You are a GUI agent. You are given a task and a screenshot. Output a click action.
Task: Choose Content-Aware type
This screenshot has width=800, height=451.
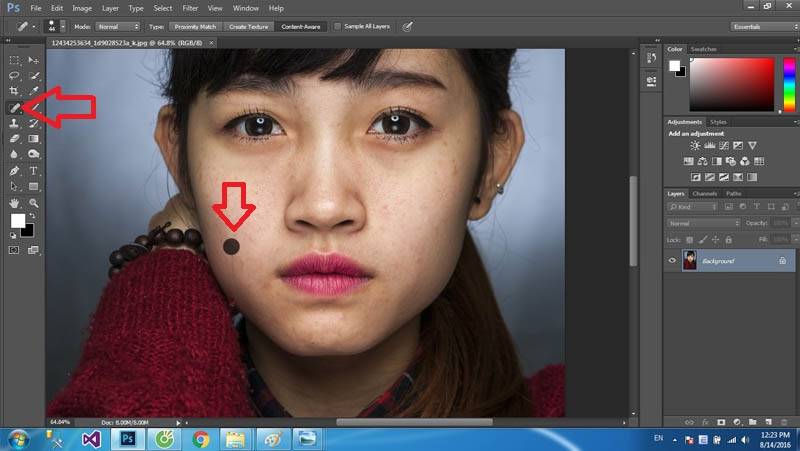(301, 27)
